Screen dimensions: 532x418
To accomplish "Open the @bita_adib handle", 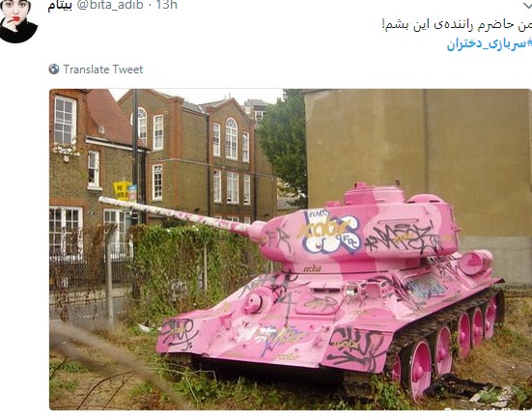I will click(112, 5).
